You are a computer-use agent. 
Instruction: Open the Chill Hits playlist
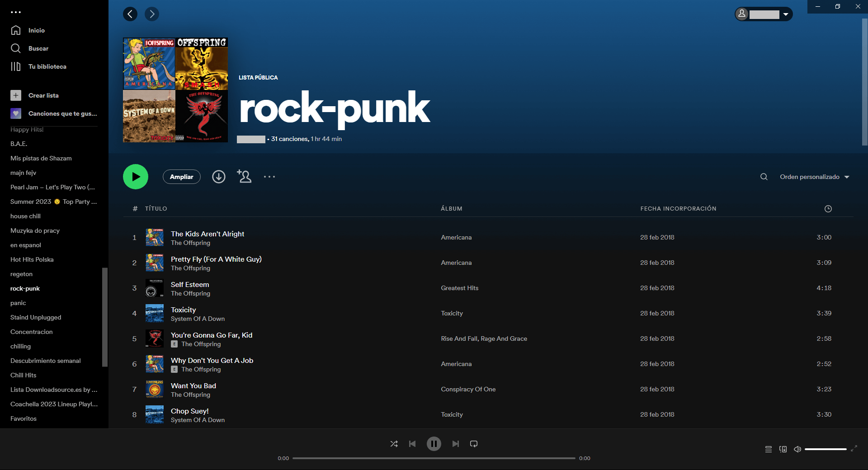(24, 375)
